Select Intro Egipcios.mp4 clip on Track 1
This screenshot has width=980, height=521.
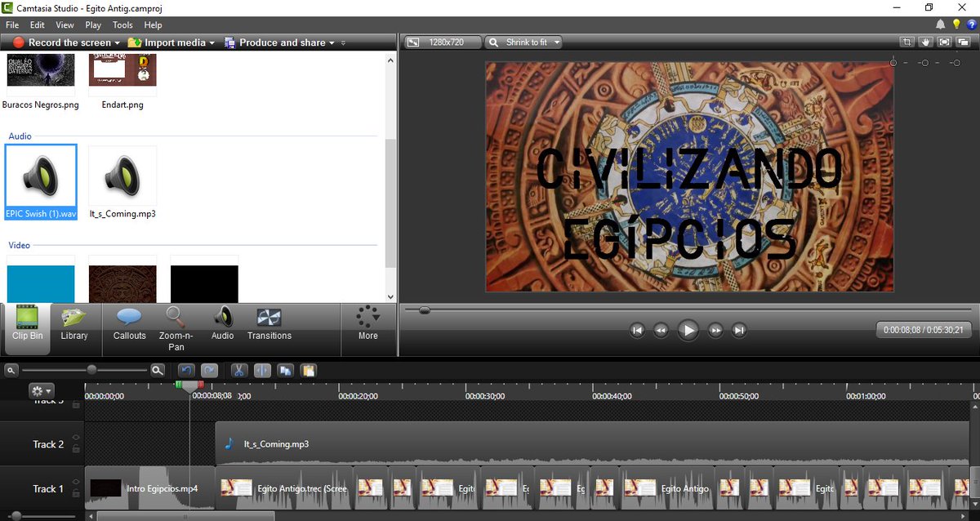click(x=149, y=488)
